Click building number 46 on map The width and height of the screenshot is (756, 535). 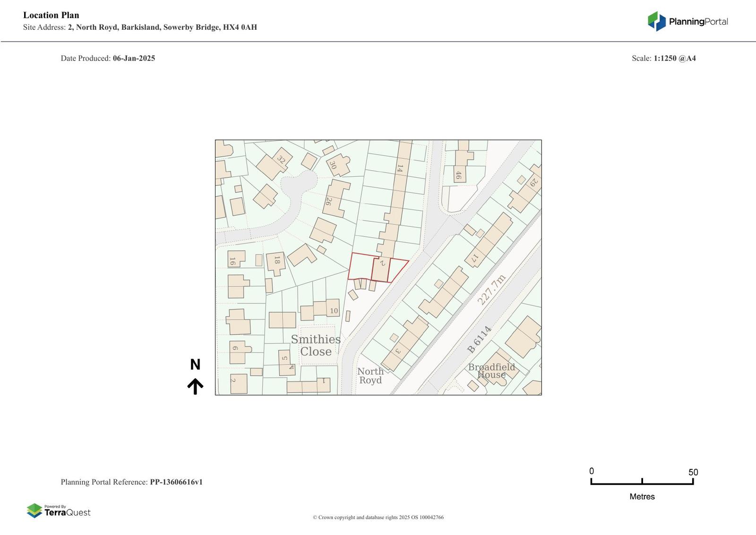(458, 175)
